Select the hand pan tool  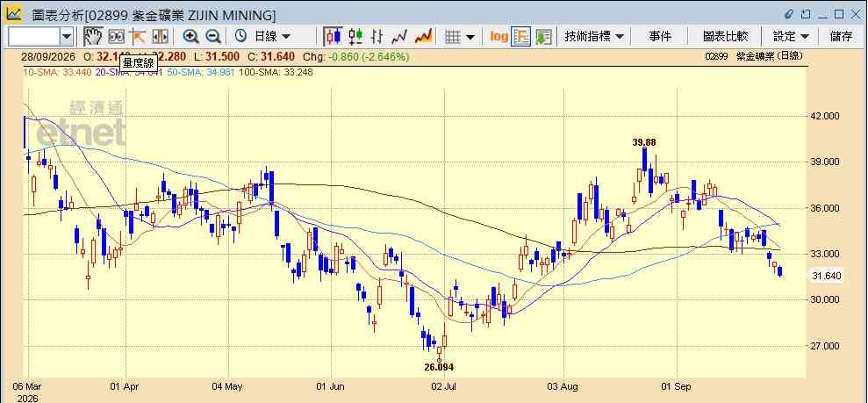point(93,37)
